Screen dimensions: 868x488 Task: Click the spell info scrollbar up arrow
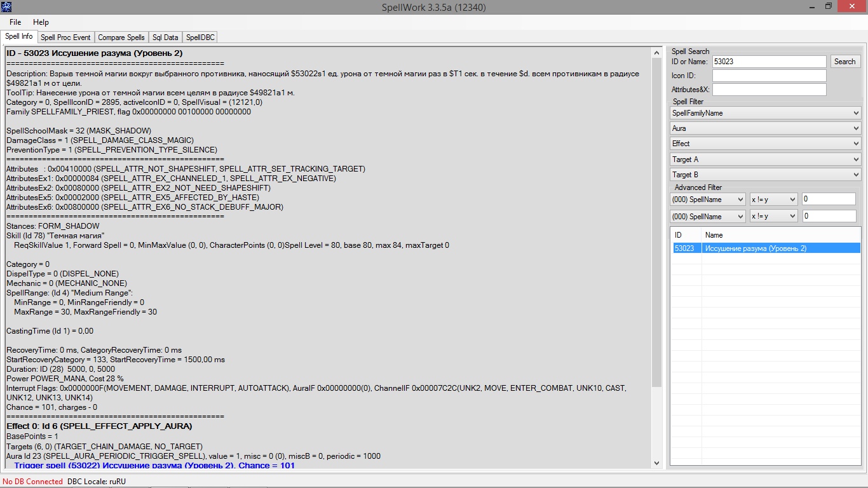657,53
